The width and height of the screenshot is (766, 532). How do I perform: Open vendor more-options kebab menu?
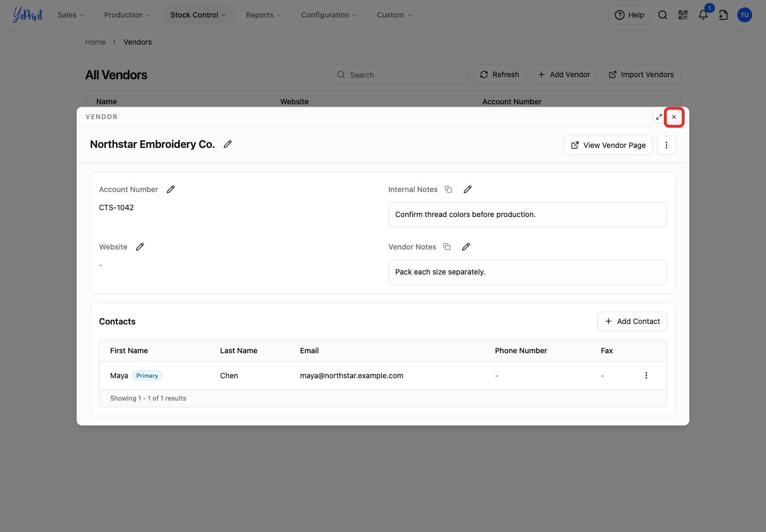click(667, 145)
